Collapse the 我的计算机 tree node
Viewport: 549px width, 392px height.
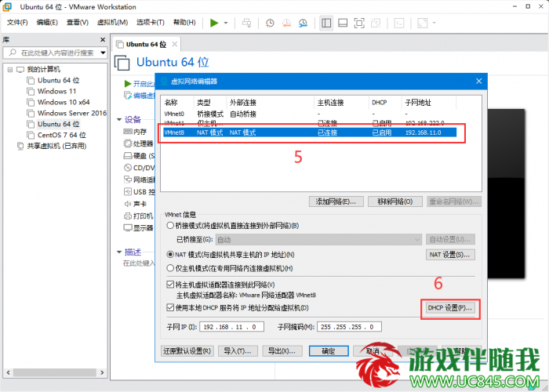[x=10, y=70]
